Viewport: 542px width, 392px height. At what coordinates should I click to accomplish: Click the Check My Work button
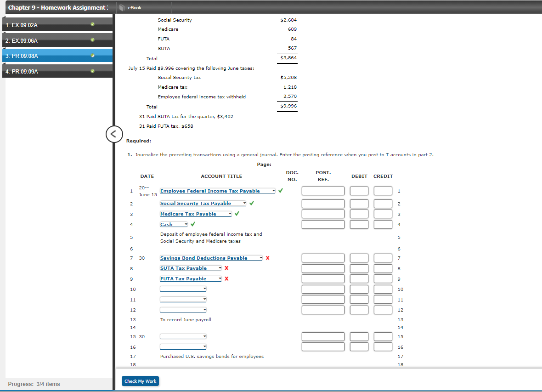click(x=140, y=381)
